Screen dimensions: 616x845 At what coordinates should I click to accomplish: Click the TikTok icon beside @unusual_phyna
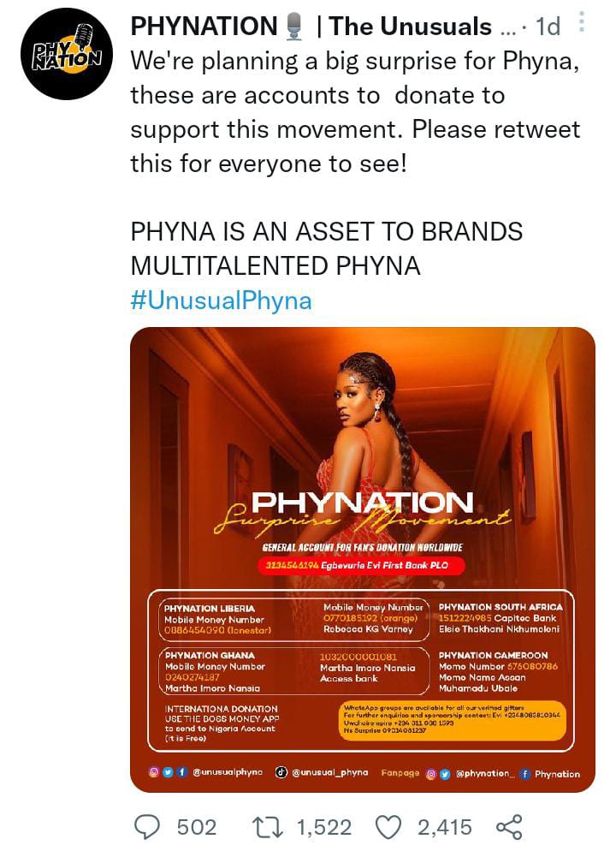tap(281, 771)
